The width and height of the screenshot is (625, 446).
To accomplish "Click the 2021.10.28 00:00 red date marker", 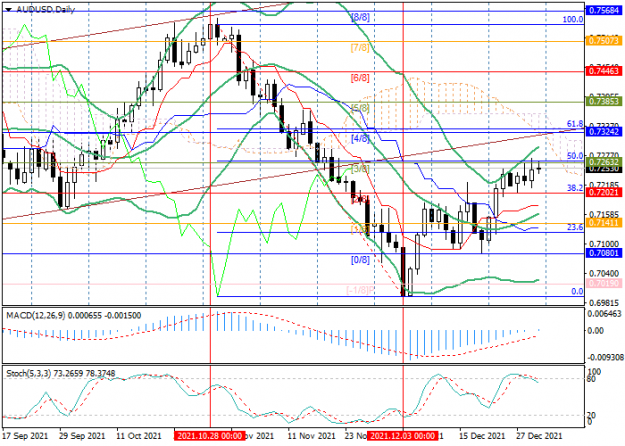I will tap(209, 436).
